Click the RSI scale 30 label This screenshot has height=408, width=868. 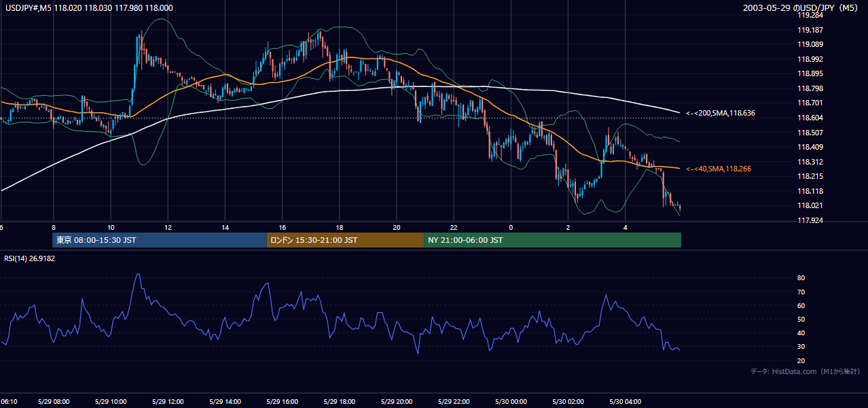tap(801, 347)
